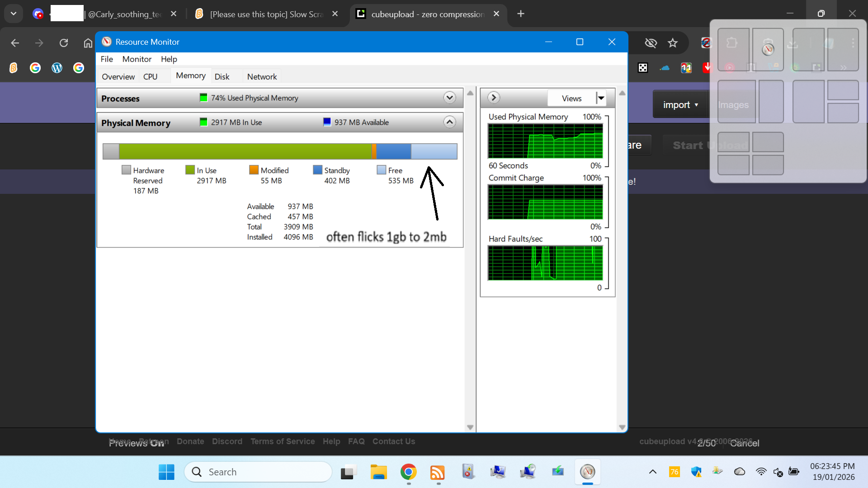Screen dimensions: 868x488
Task: Open the Wi-Fi network tray icon
Action: 761,472
